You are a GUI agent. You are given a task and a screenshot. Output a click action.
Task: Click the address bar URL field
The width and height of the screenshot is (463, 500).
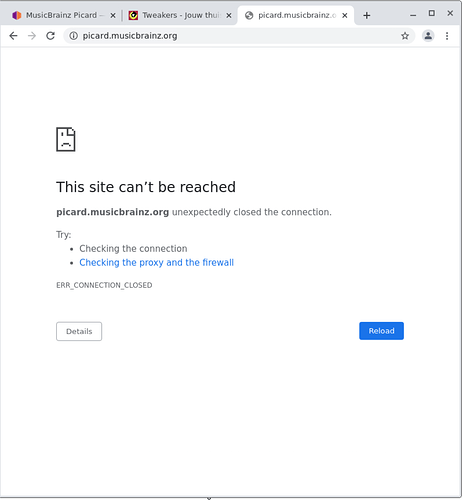(x=233, y=36)
